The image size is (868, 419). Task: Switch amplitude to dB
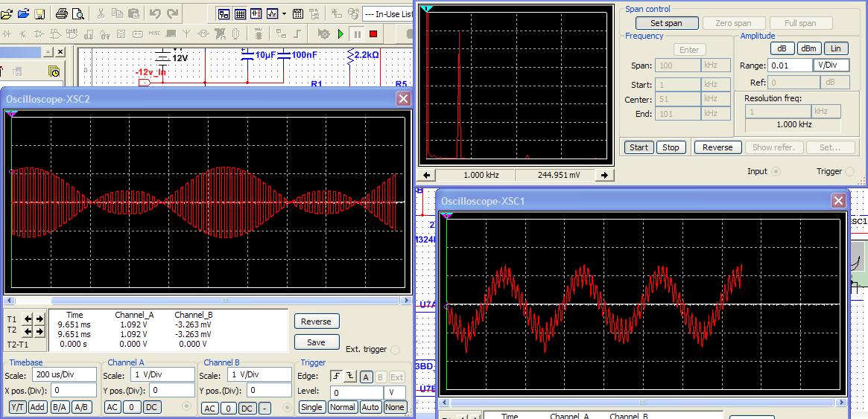click(x=782, y=48)
